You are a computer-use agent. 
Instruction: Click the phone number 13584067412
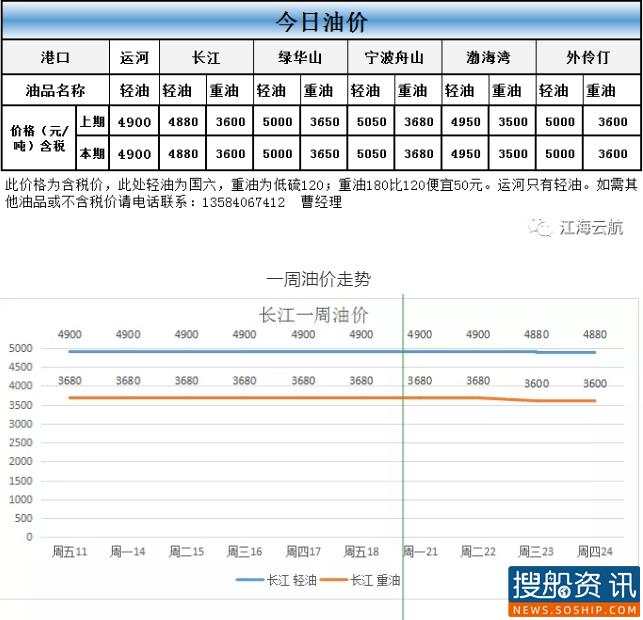[243, 202]
